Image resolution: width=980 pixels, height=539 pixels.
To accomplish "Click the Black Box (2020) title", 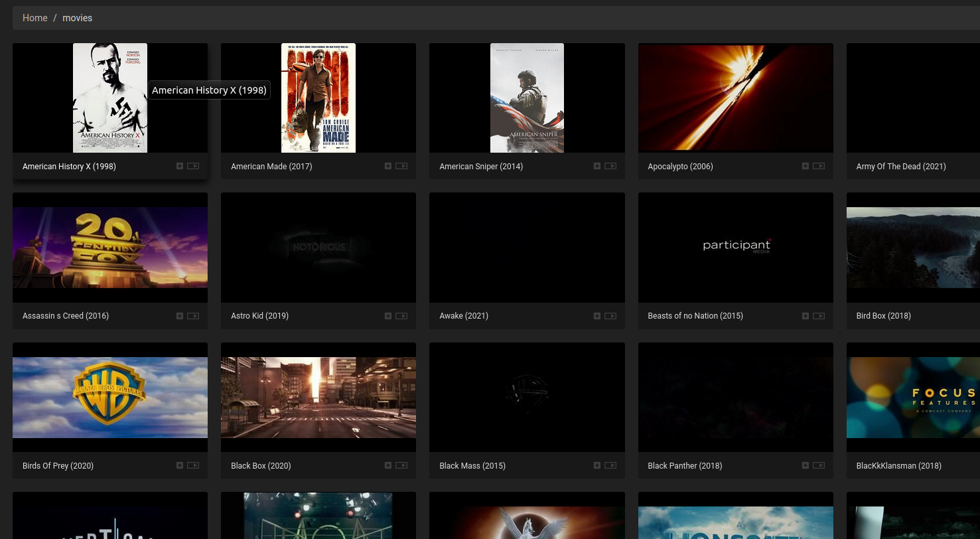I will pyautogui.click(x=261, y=466).
